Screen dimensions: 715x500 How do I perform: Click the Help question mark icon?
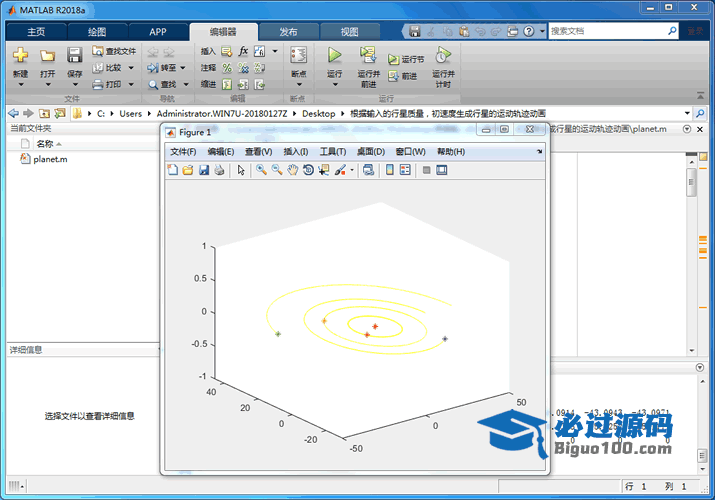(528, 31)
